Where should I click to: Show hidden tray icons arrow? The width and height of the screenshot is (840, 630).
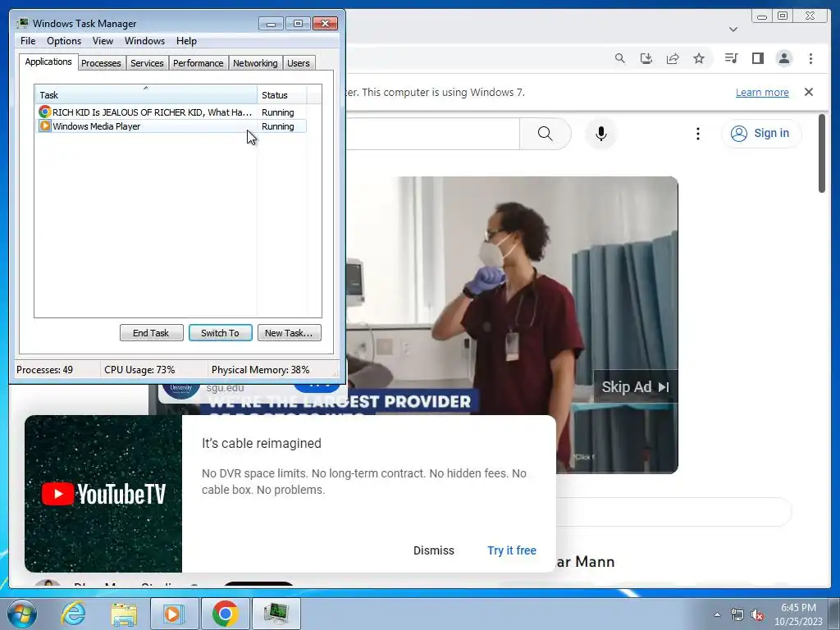tap(717, 615)
